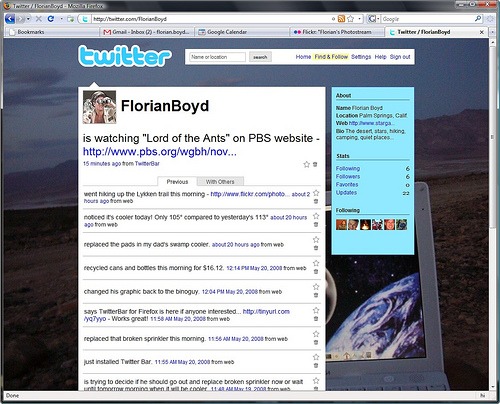The height and width of the screenshot is (404, 500).
Task: Star the cooler today 105° tweet
Action: coord(316,216)
